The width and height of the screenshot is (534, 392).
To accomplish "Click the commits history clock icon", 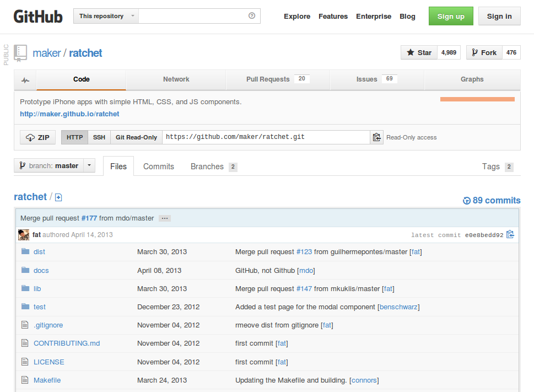I will click(x=466, y=200).
